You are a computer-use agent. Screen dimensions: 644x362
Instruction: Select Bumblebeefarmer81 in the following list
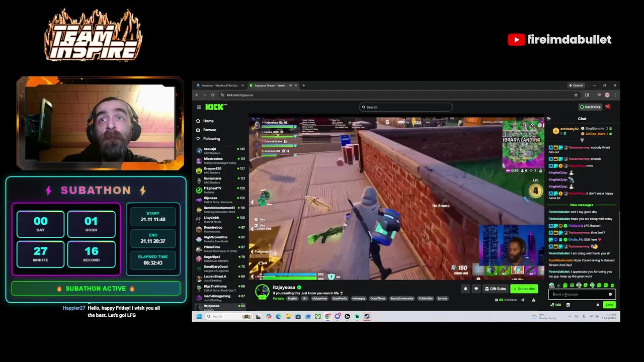pos(221,209)
